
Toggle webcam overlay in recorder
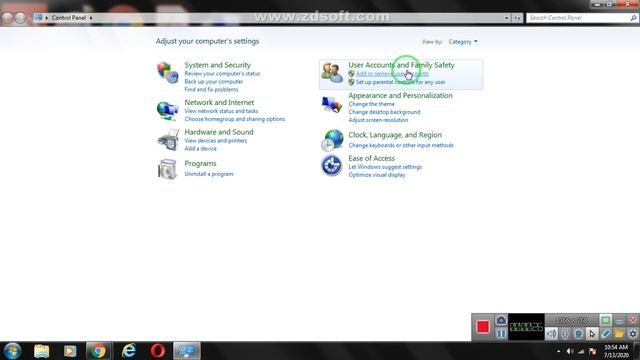coord(578,334)
